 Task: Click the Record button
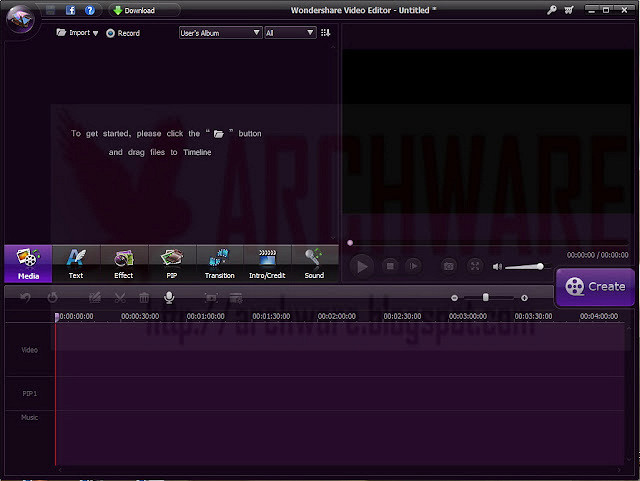[123, 33]
